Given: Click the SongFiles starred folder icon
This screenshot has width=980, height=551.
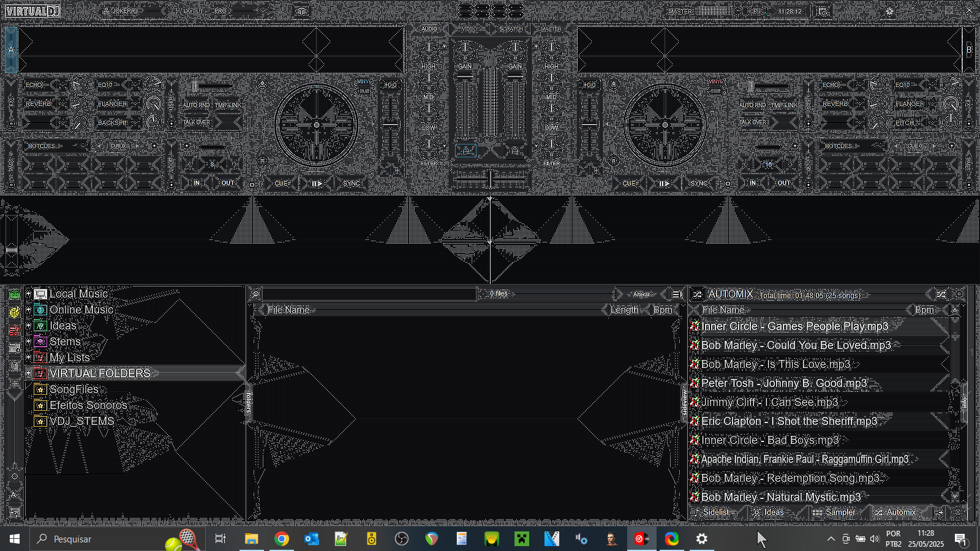Looking at the screenshot, I should pyautogui.click(x=40, y=389).
